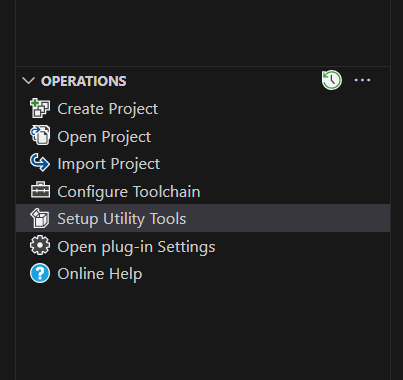Click the Configure Toolchain toolbox icon
403x380 pixels.
click(40, 190)
